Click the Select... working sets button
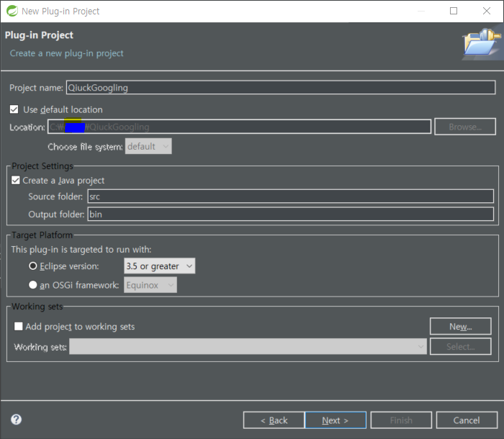Image resolution: width=504 pixels, height=439 pixels. [x=461, y=346]
